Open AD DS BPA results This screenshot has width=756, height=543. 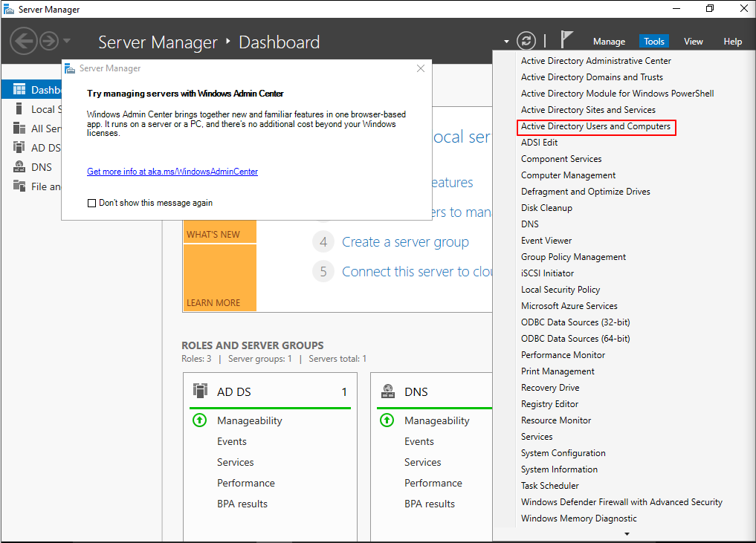242,504
